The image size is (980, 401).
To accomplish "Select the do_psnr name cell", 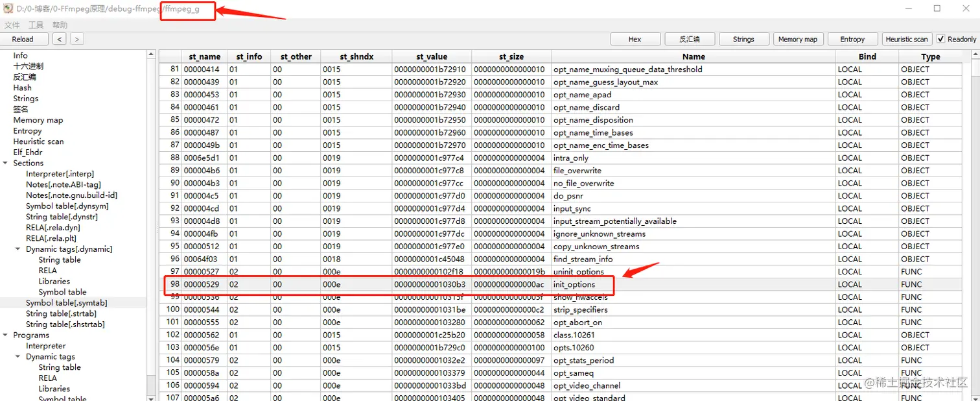I will (694, 196).
